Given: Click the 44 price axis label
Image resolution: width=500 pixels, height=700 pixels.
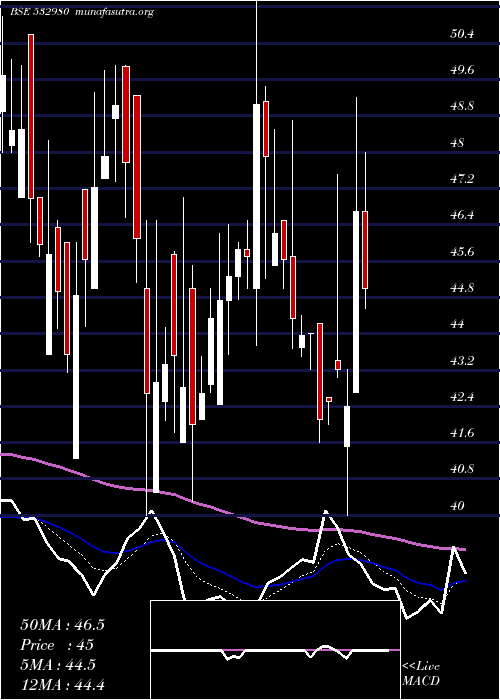Looking at the screenshot, I should tap(458, 324).
